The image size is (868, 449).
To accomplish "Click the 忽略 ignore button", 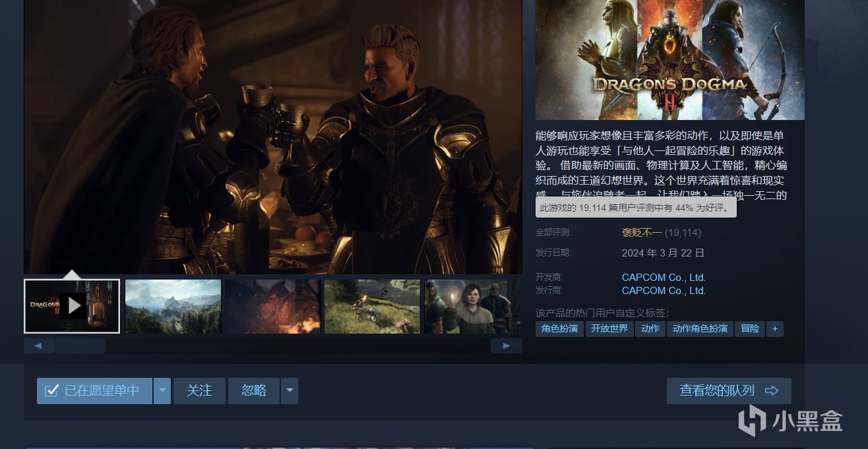I will [x=254, y=391].
